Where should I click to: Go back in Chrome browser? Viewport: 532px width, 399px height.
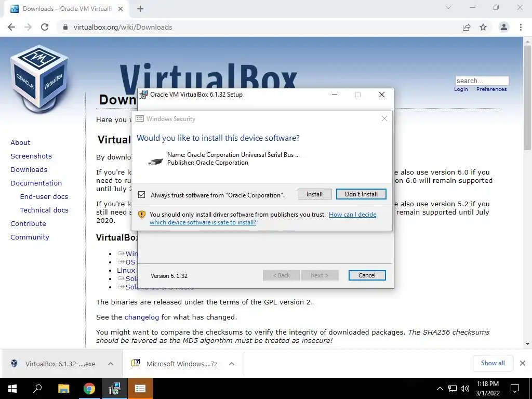[x=11, y=27]
